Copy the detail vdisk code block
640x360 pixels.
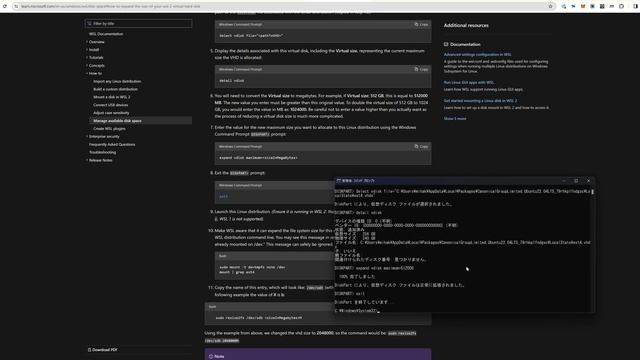coord(421,69)
